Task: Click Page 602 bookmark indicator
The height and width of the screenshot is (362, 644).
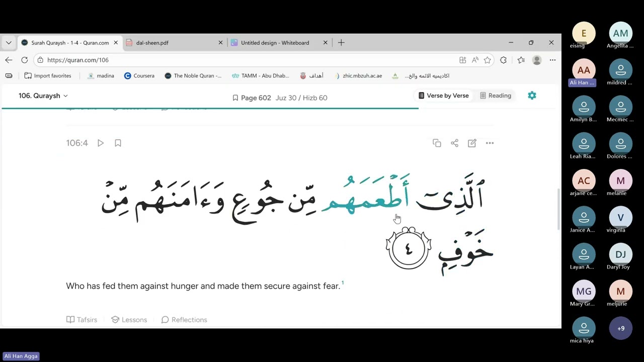Action: click(252, 98)
